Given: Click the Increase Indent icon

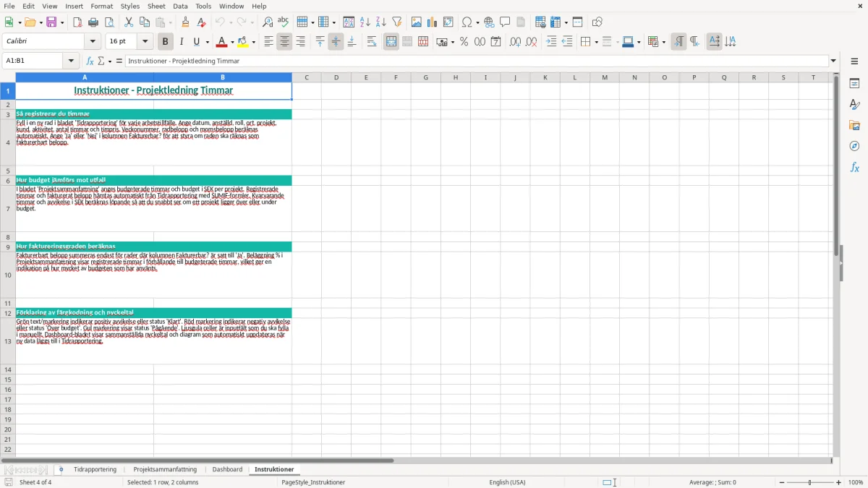Looking at the screenshot, I should pos(551,42).
